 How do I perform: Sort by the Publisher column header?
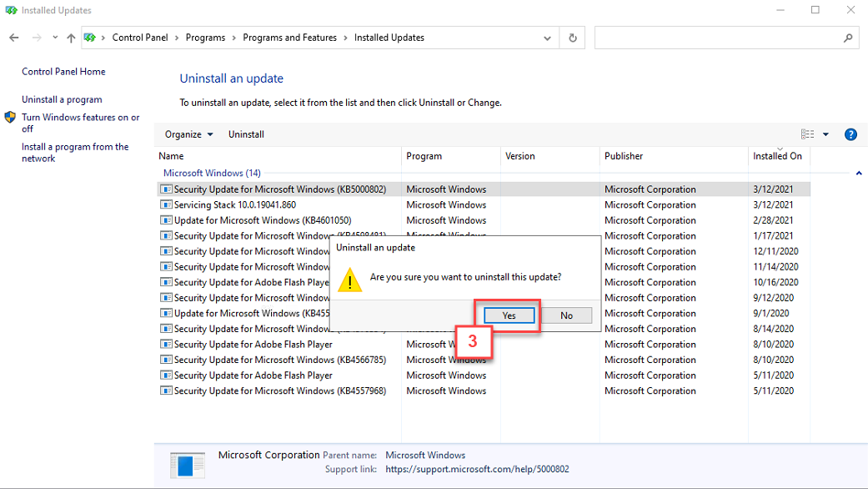tap(674, 156)
